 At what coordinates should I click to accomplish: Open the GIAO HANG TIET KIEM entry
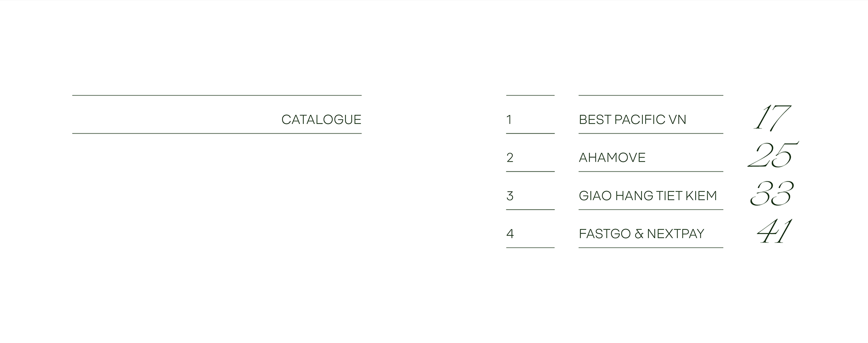click(648, 195)
